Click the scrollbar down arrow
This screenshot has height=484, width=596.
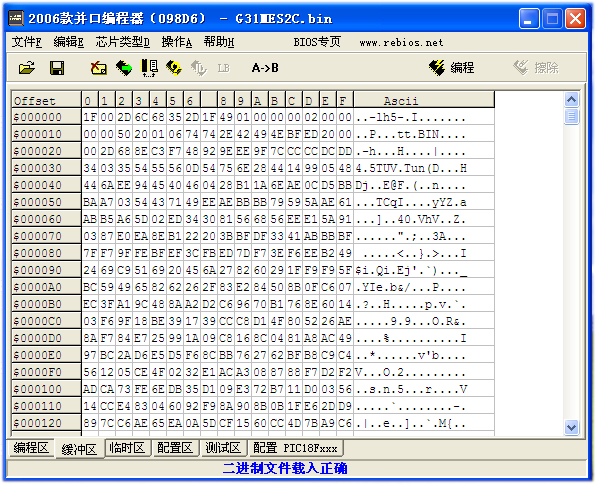pyautogui.click(x=571, y=427)
